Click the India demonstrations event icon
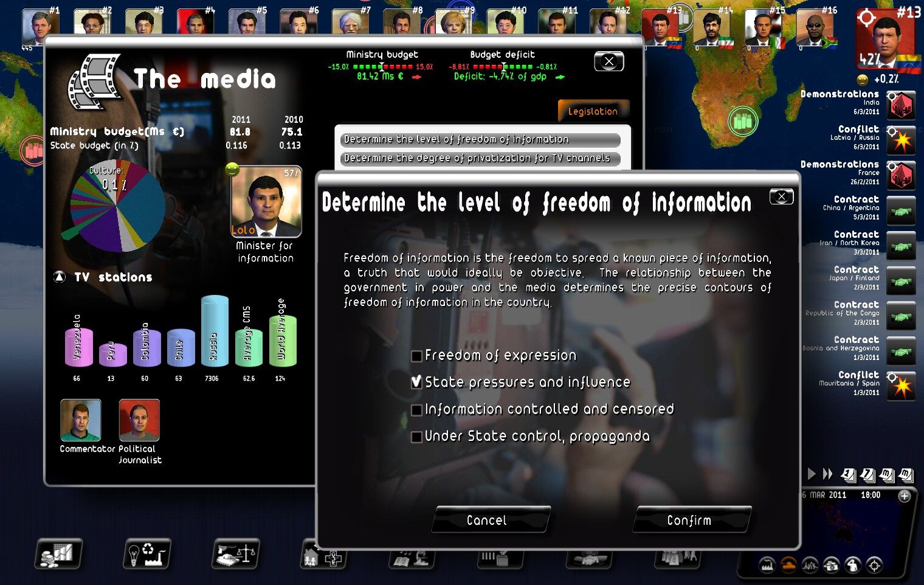This screenshot has height=585, width=924. [x=901, y=105]
